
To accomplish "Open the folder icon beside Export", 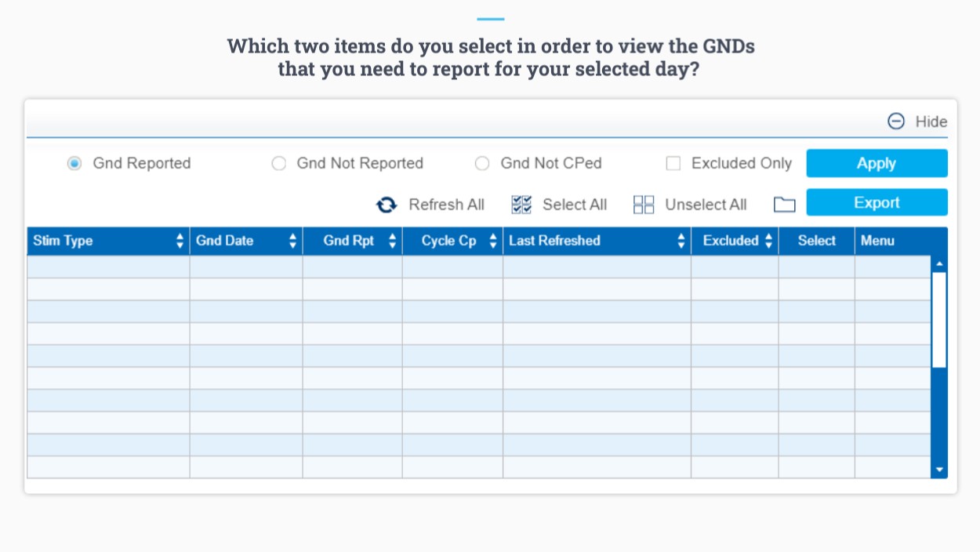I will tap(784, 205).
